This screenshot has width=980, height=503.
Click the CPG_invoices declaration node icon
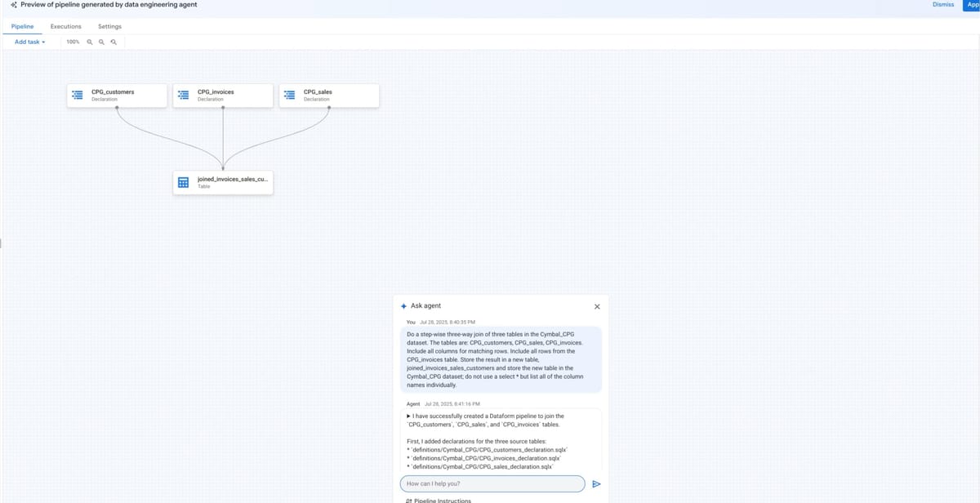tap(184, 96)
